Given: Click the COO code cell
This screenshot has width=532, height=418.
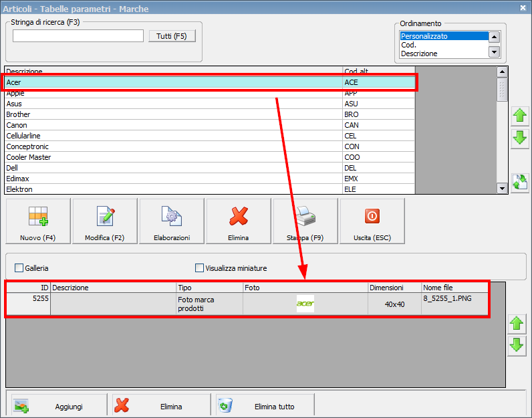Looking at the screenshot, I should pyautogui.click(x=379, y=157).
